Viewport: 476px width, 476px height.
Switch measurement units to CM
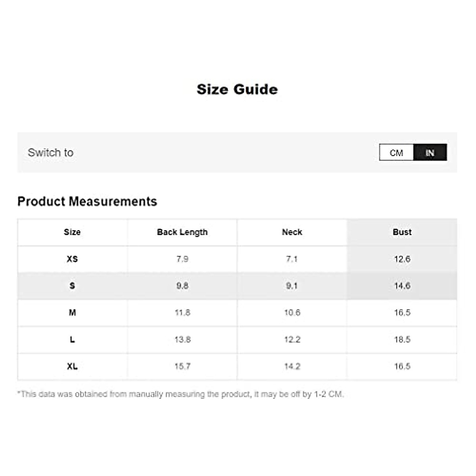coord(396,153)
